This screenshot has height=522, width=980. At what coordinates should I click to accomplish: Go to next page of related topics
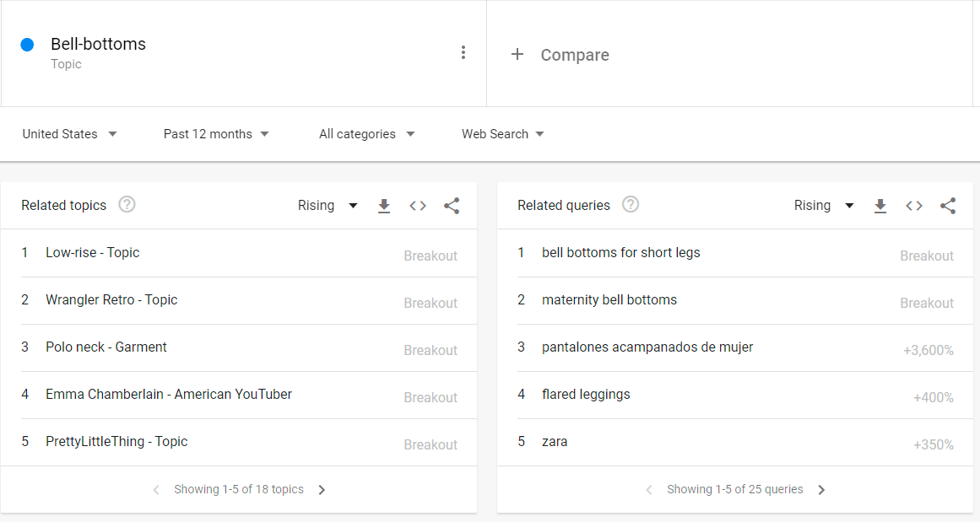click(322, 490)
